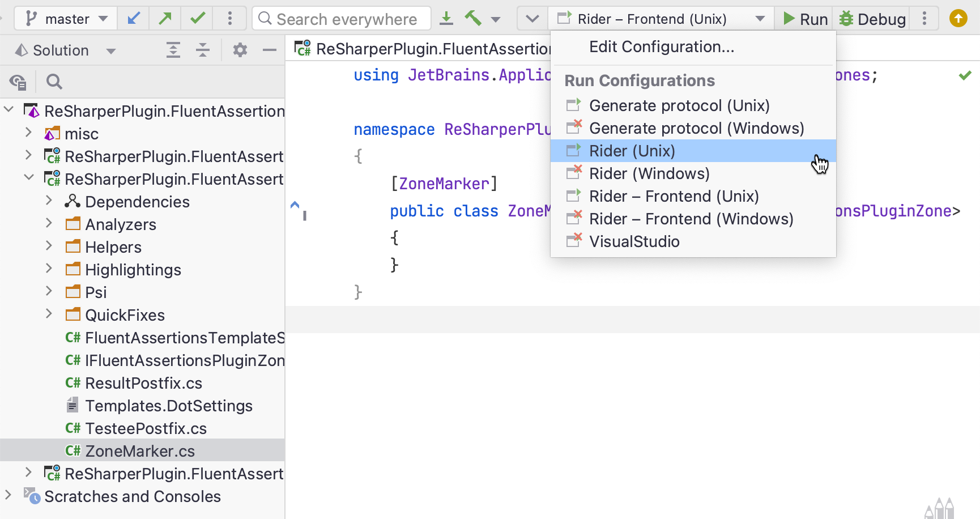Click the green inspections checkmark in the editor
Image resolution: width=980 pixels, height=519 pixels.
(965, 74)
